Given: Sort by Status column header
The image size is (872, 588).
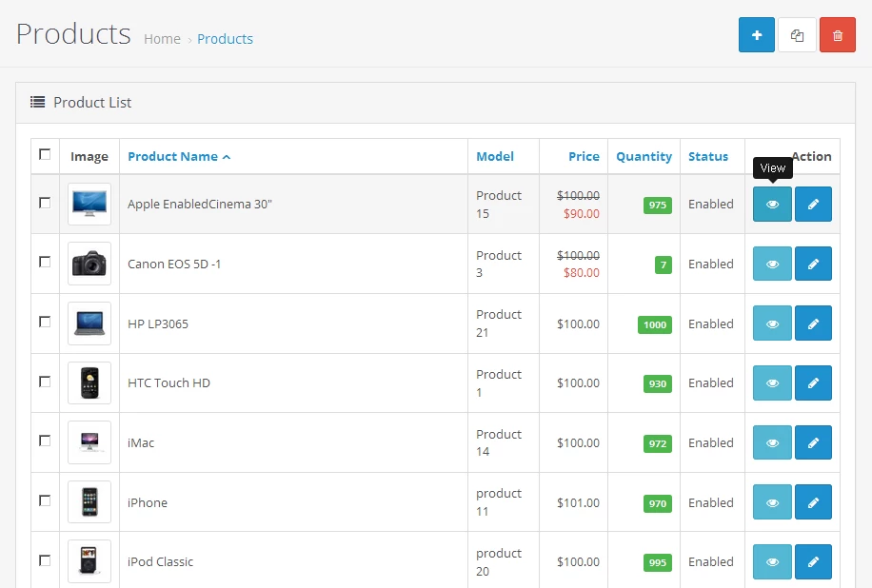Looking at the screenshot, I should tap(708, 157).
